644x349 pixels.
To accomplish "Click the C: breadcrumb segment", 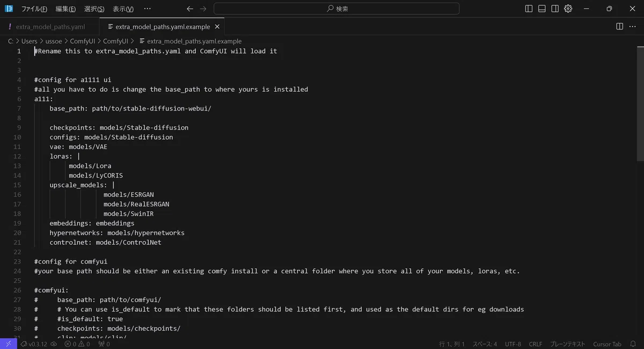I will click(10, 41).
